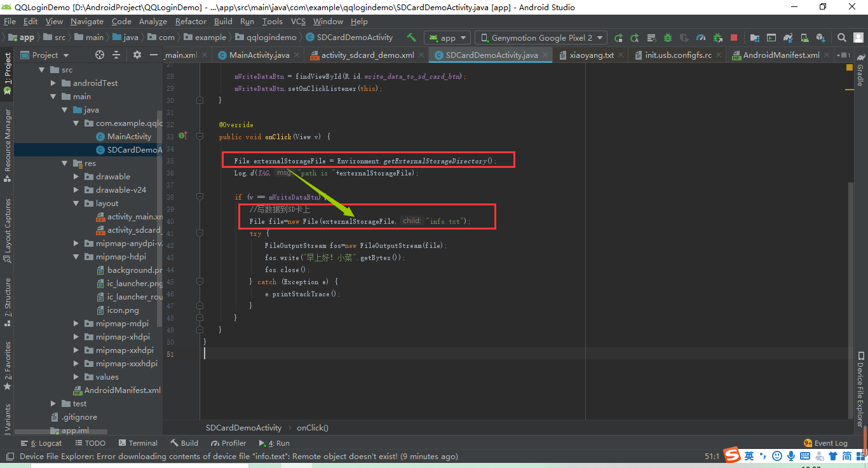Image resolution: width=868 pixels, height=468 pixels.
Task: Open the Build menu
Action: pos(223,21)
